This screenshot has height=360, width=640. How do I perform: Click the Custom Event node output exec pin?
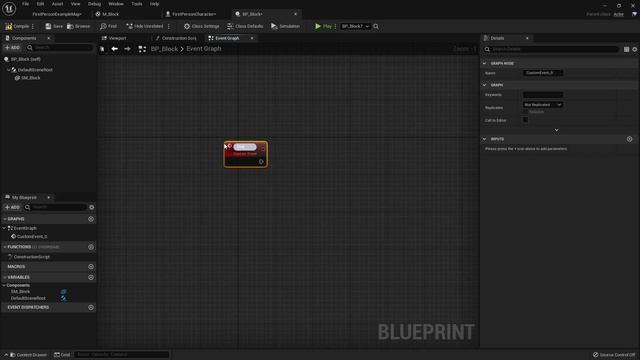click(x=261, y=162)
